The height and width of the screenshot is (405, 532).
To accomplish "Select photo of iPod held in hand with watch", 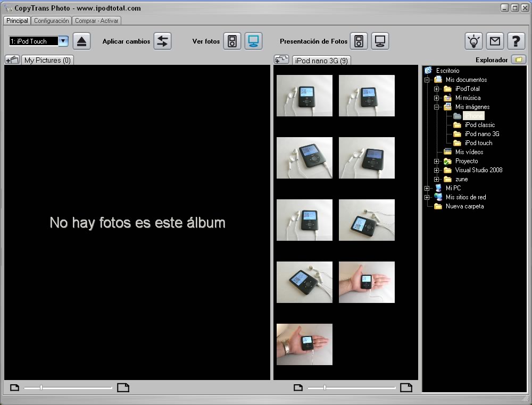I will (304, 344).
